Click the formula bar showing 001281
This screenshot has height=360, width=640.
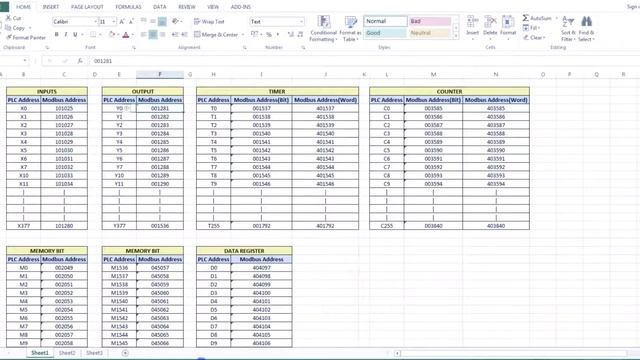363,61
